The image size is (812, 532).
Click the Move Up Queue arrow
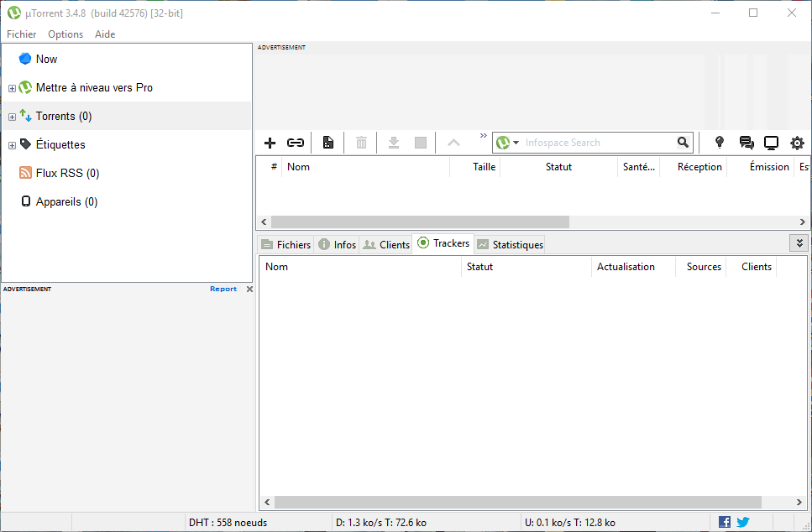453,143
